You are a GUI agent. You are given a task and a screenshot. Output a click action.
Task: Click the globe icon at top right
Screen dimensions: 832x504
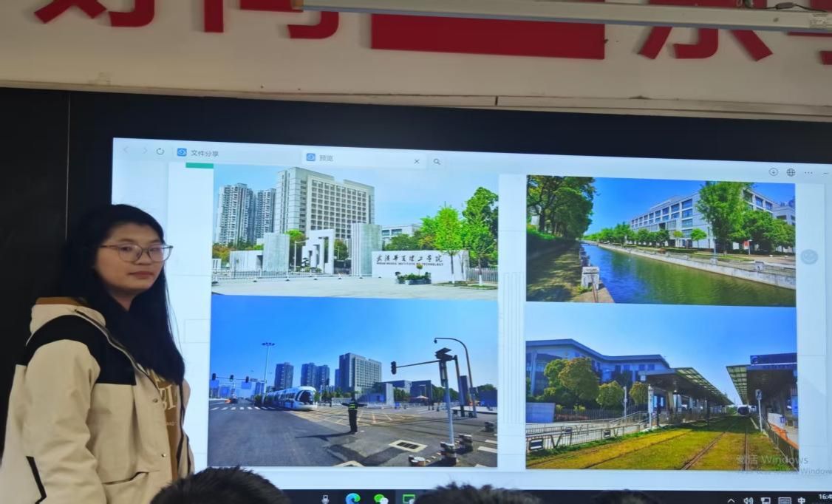point(791,172)
